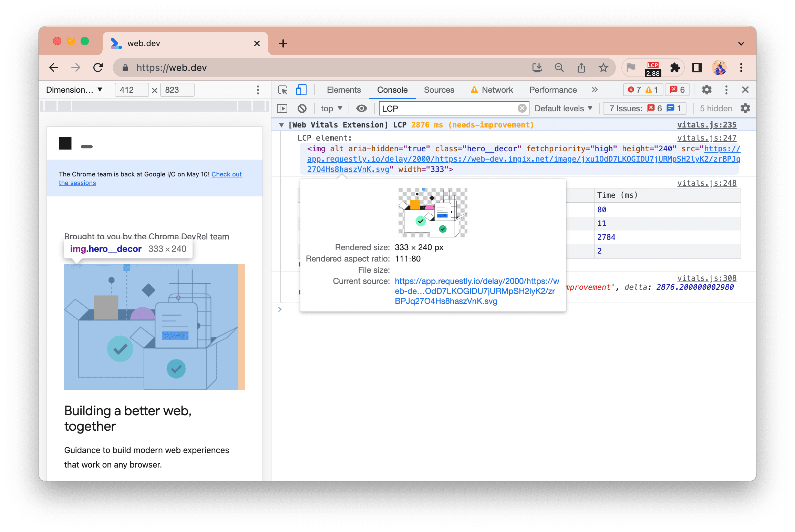Viewport: 795px width, 532px height.
Task: Toggle the device emulation toolbar icon
Action: (300, 90)
